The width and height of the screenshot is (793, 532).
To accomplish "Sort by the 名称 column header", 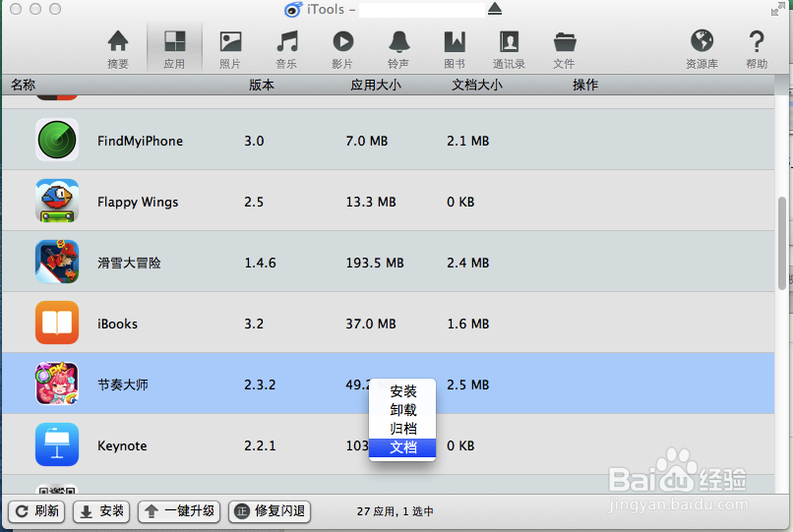I will click(x=24, y=85).
